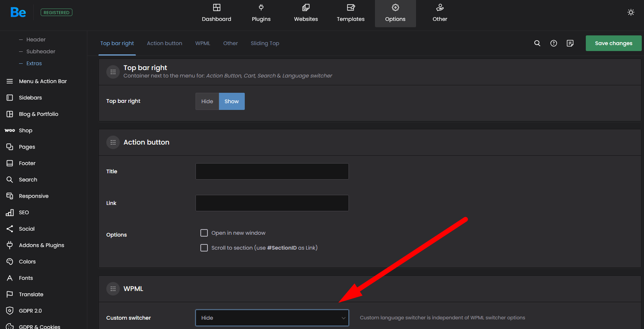644x329 pixels.
Task: Open Dashboard from the top navigation
Action: tap(216, 13)
